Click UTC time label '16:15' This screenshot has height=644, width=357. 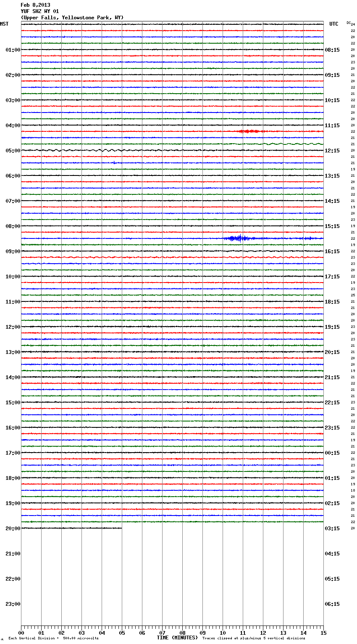pyautogui.click(x=332, y=251)
